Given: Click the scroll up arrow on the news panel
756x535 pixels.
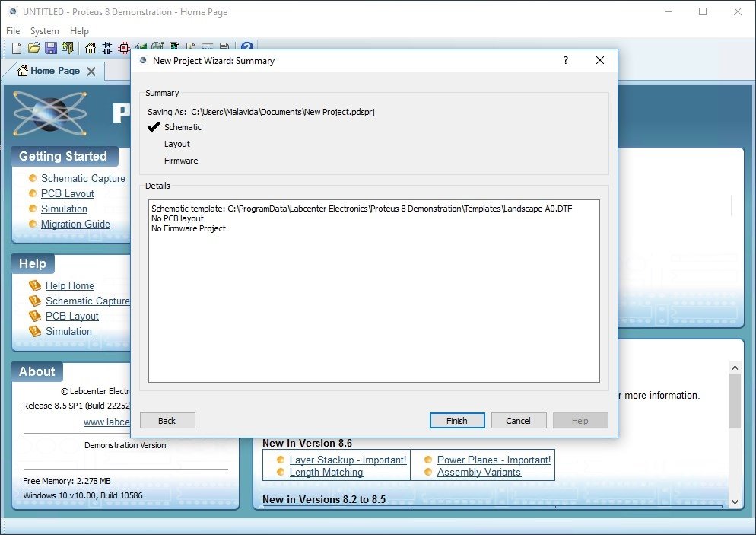Looking at the screenshot, I should [735, 368].
